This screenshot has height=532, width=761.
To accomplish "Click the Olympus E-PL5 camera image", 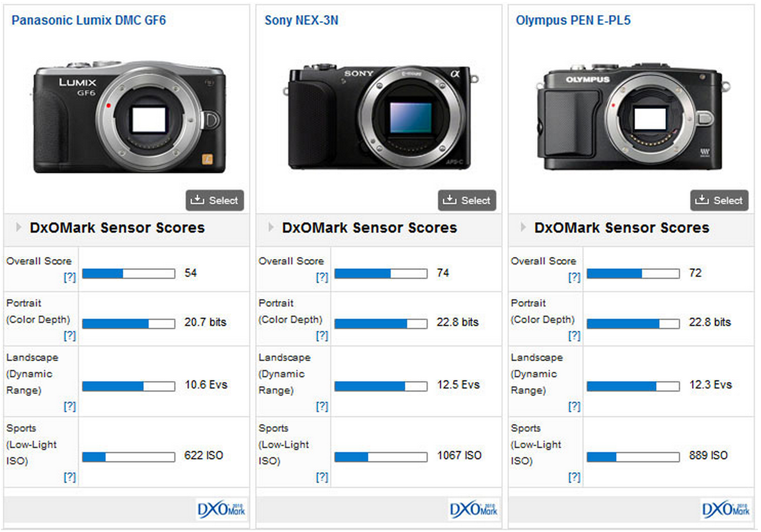I will [633, 117].
